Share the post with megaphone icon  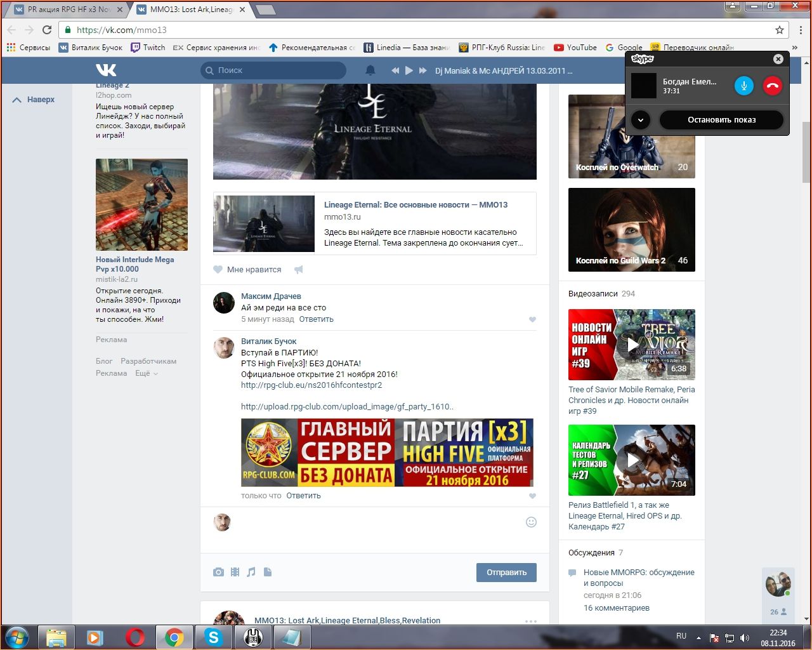click(299, 270)
